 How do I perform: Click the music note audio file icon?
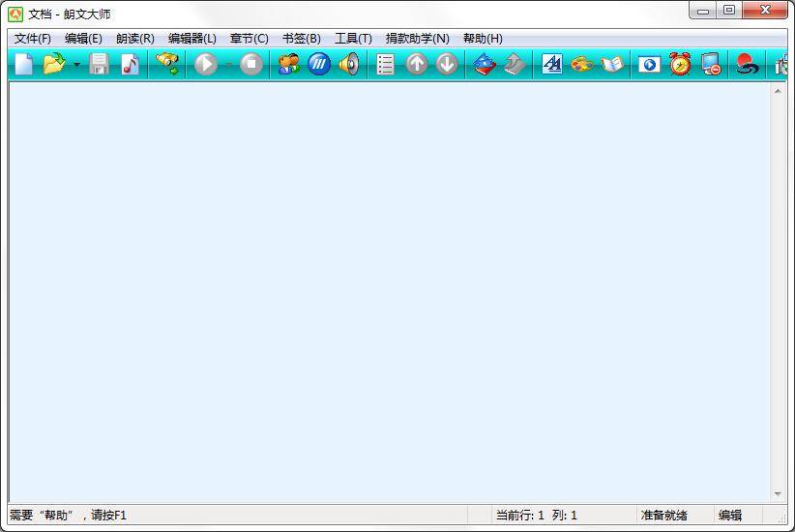130,65
